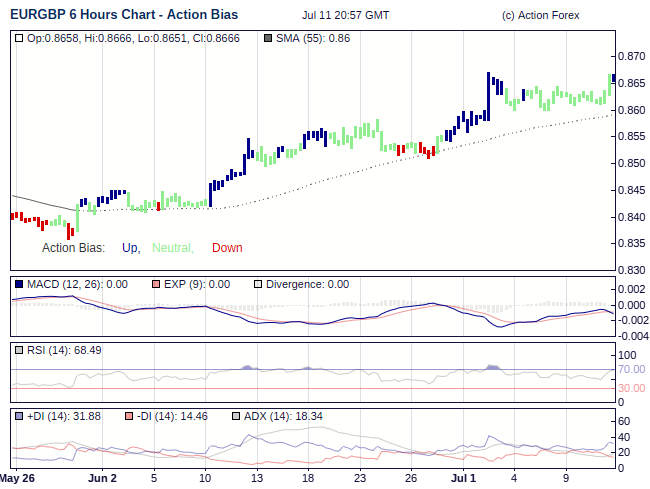Click the +DI (14) legend swatch
The height and width of the screenshot is (489, 650).
coord(20,416)
